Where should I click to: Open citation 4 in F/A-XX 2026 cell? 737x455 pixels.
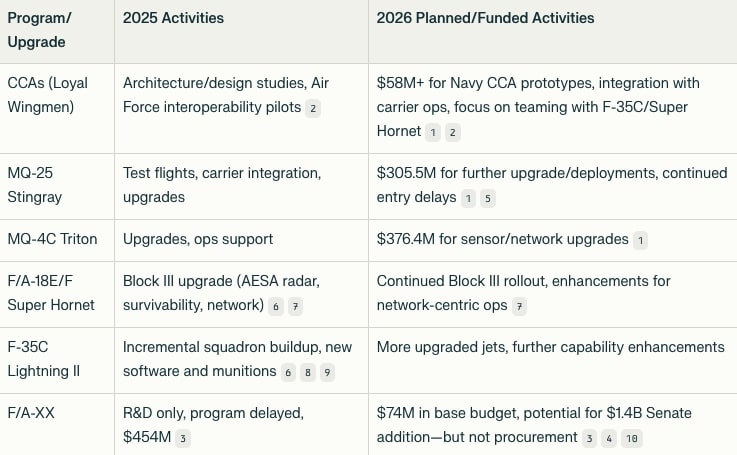610,438
